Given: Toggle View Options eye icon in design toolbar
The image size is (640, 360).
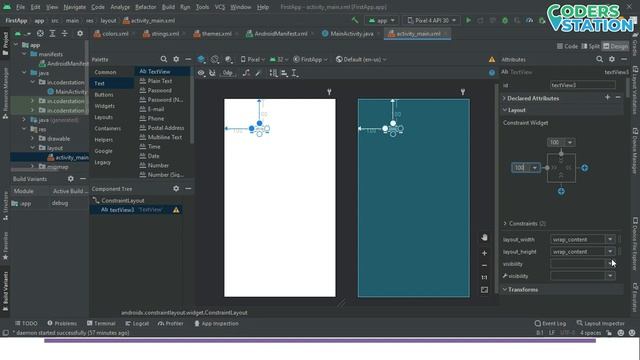Looking at the screenshot, I should point(201,73).
